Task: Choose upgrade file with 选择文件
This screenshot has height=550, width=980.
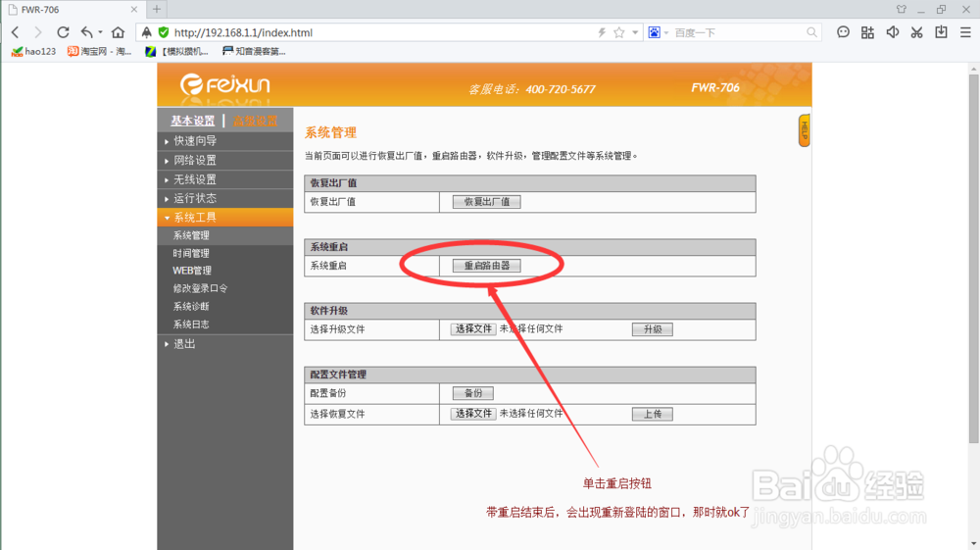Action: [x=473, y=328]
